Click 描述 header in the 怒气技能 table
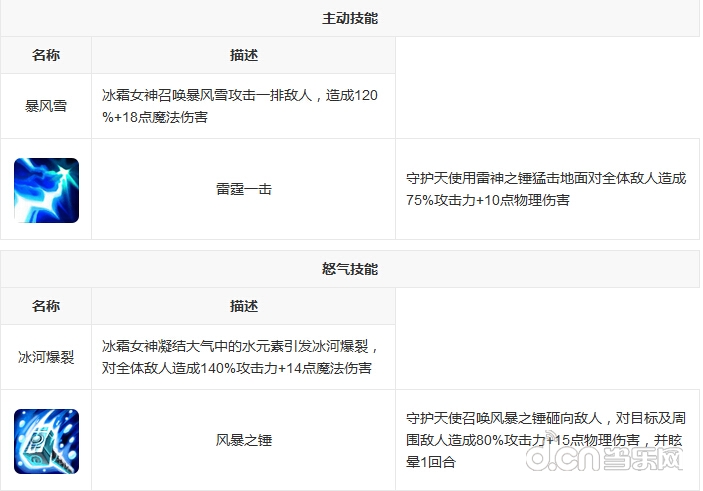Viewport: 703px width, 491px height. click(243, 306)
